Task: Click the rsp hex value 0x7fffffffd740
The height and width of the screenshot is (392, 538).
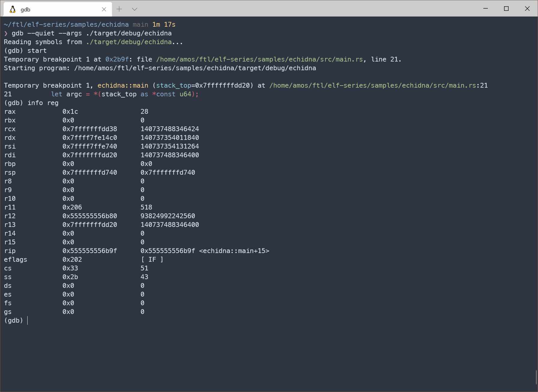Action: [89, 173]
